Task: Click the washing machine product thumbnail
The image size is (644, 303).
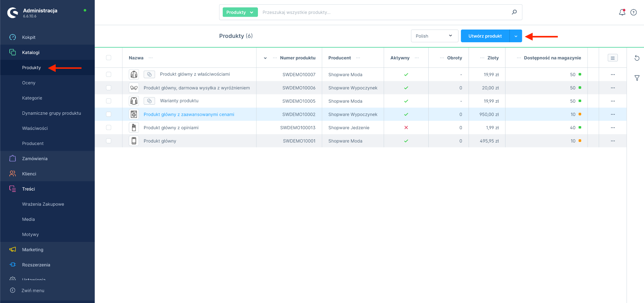Action: 134,114
